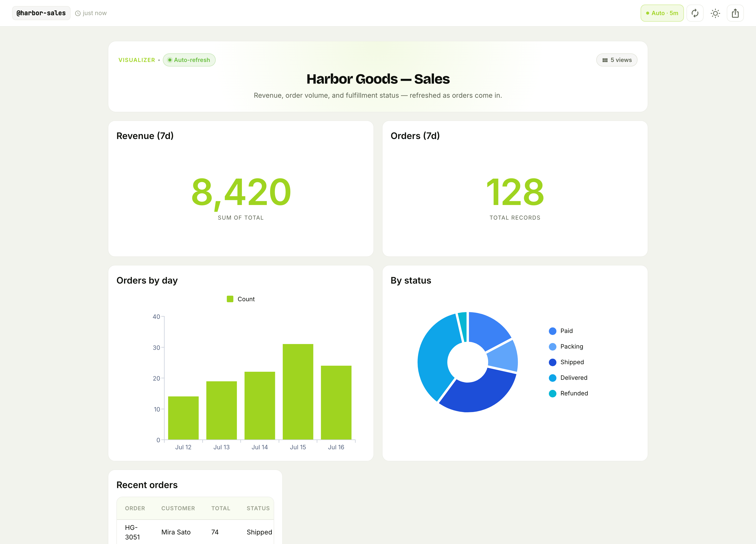Click the SUM OF TOTAL caption
Viewport: 756px width, 544px height.
click(x=241, y=218)
